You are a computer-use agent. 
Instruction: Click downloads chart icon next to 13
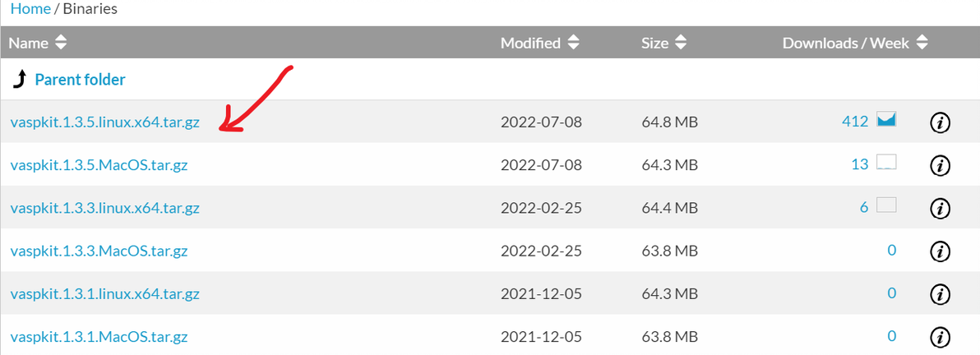(x=886, y=164)
